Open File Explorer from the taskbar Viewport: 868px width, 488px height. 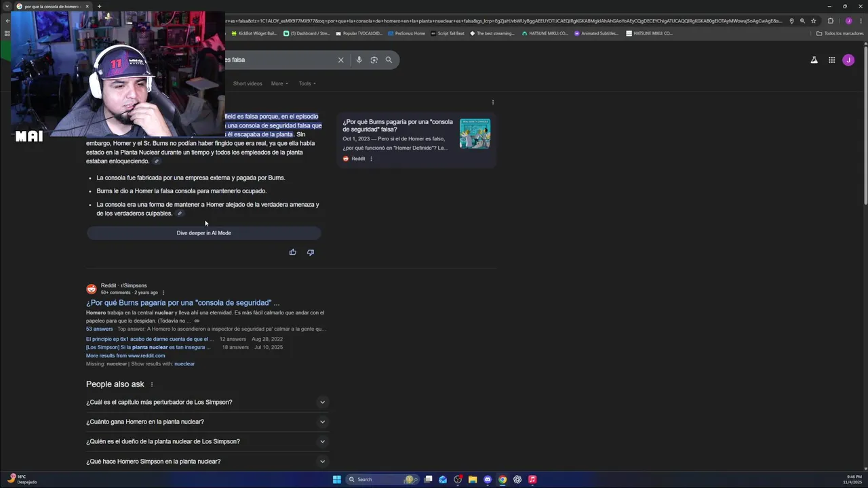[x=473, y=479]
